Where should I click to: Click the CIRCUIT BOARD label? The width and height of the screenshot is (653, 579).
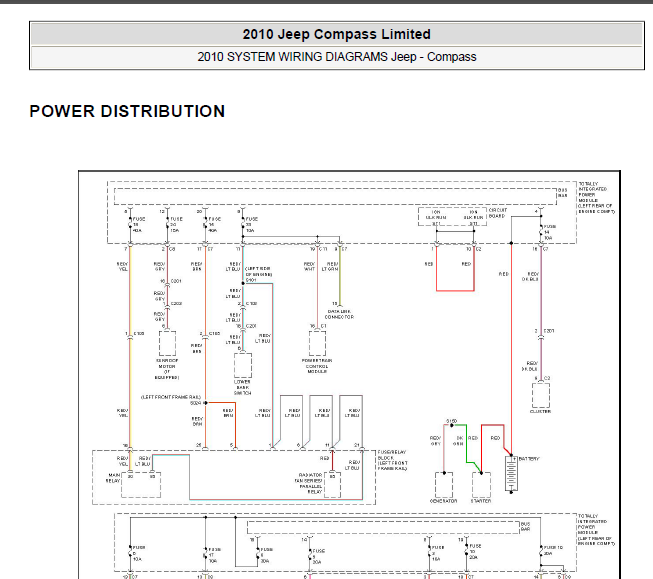point(498,213)
